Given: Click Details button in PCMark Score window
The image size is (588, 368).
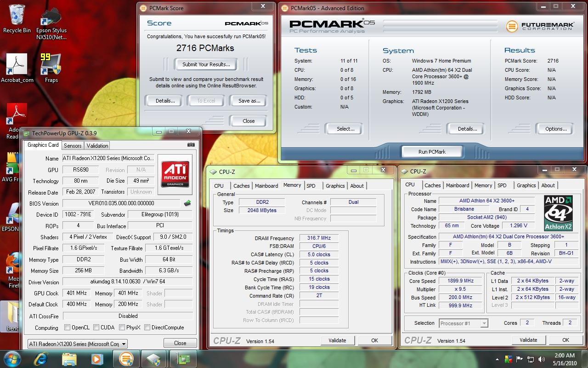Looking at the screenshot, I should tap(165, 101).
